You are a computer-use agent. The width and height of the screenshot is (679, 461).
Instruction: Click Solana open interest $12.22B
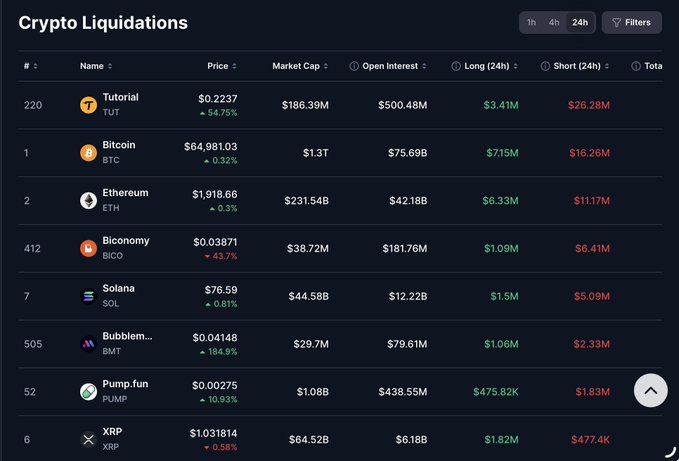[407, 297]
